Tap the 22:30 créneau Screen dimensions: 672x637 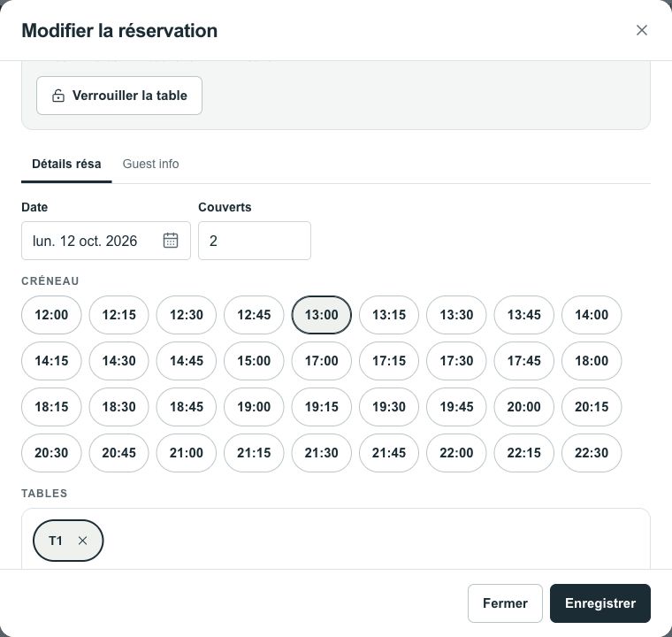[x=592, y=453]
